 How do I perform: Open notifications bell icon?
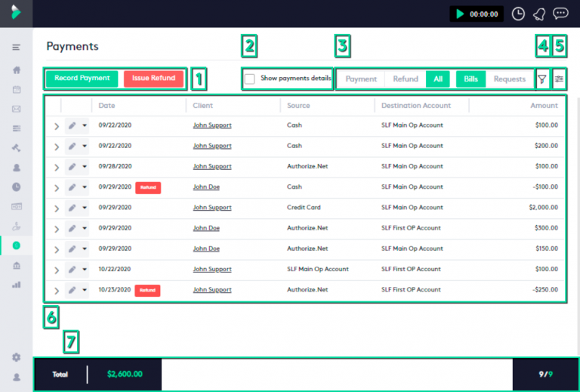tap(539, 14)
